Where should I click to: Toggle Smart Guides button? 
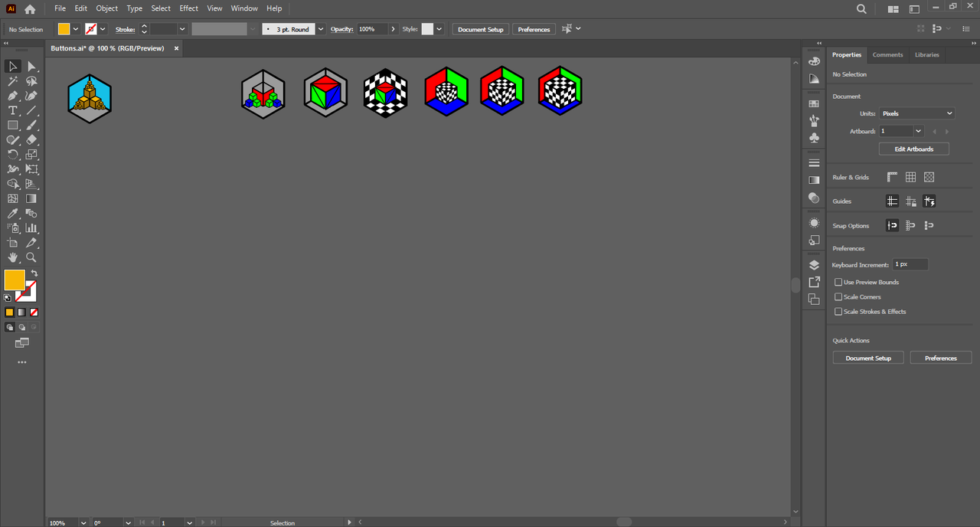[x=929, y=201]
